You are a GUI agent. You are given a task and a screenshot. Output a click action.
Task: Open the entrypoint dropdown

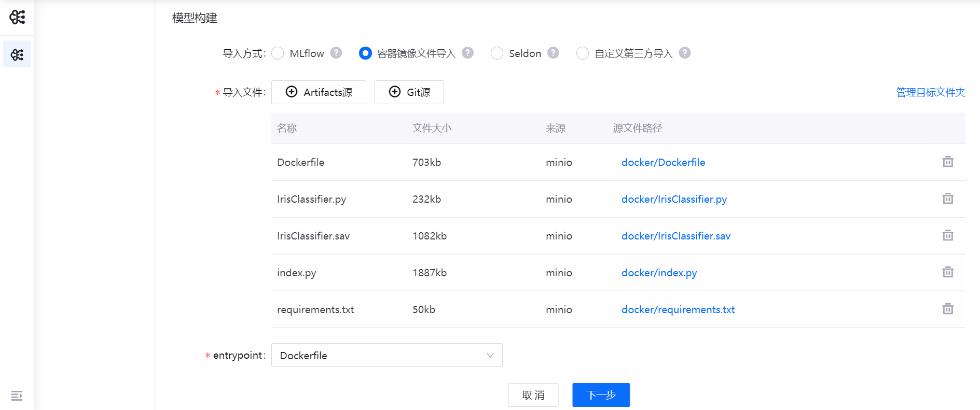(x=387, y=355)
